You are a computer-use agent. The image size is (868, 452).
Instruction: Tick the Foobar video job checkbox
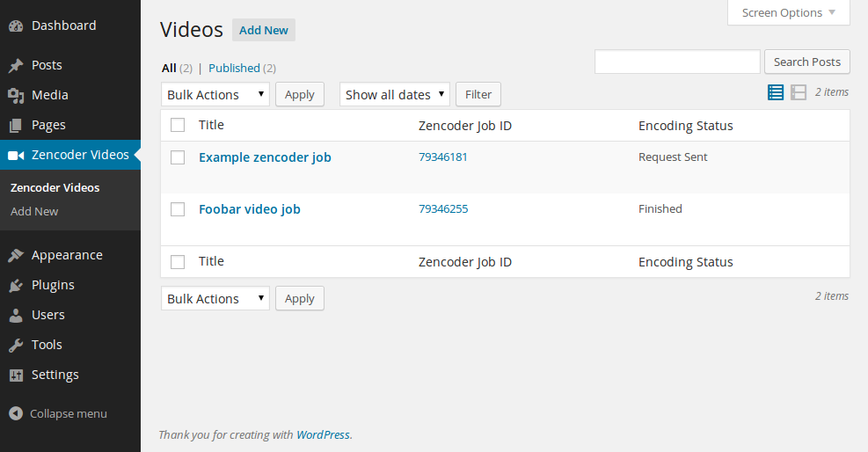coord(178,209)
